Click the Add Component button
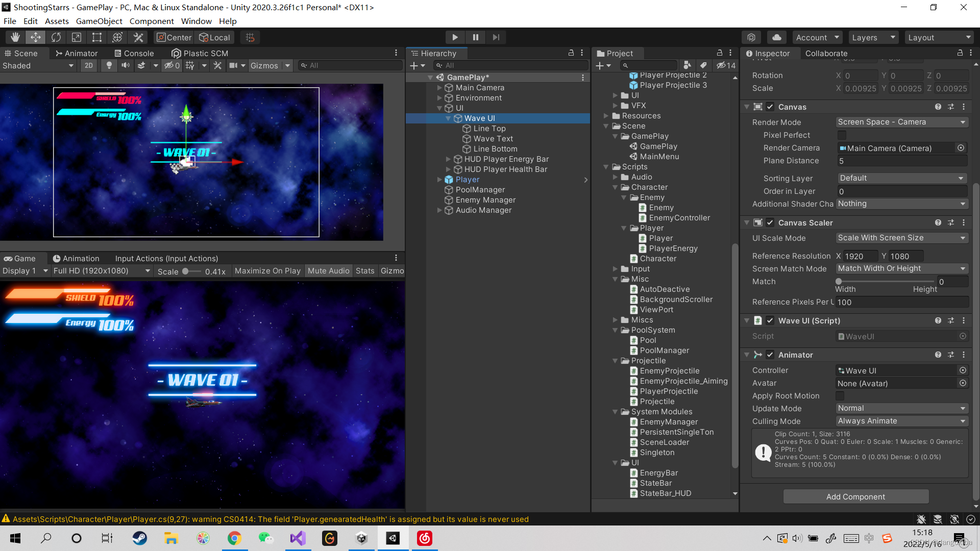The image size is (980, 551). (x=855, y=496)
